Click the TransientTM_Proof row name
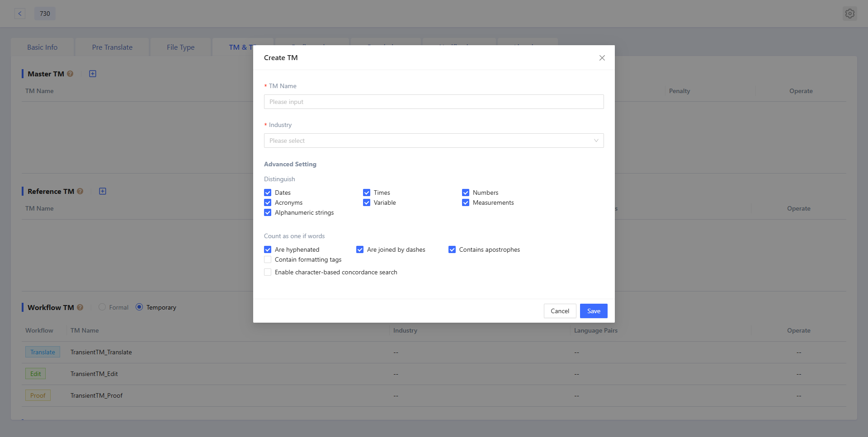The width and height of the screenshot is (868, 437). (x=96, y=395)
